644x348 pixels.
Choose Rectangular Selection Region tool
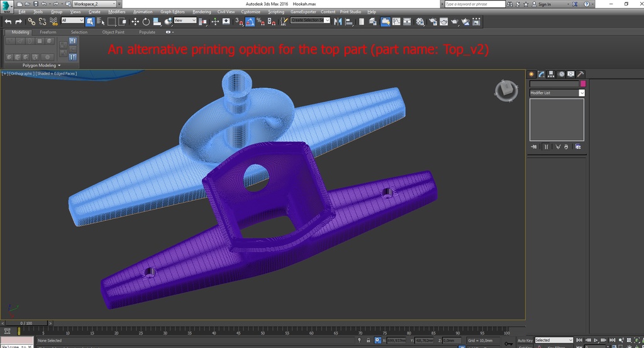tap(111, 22)
